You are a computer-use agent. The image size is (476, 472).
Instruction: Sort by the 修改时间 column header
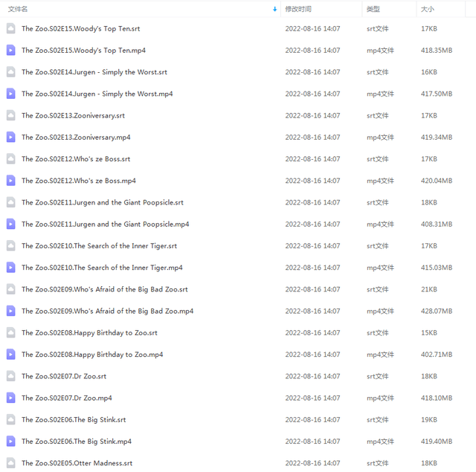[298, 9]
